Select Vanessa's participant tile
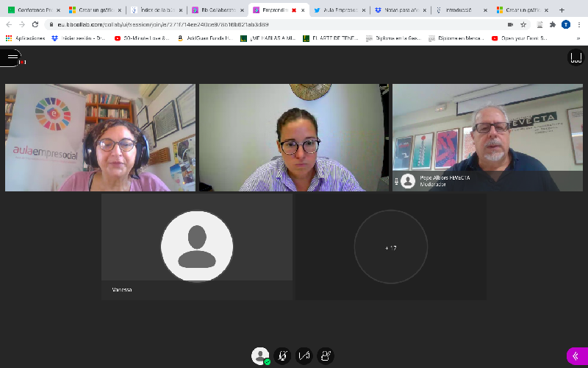 click(x=196, y=247)
